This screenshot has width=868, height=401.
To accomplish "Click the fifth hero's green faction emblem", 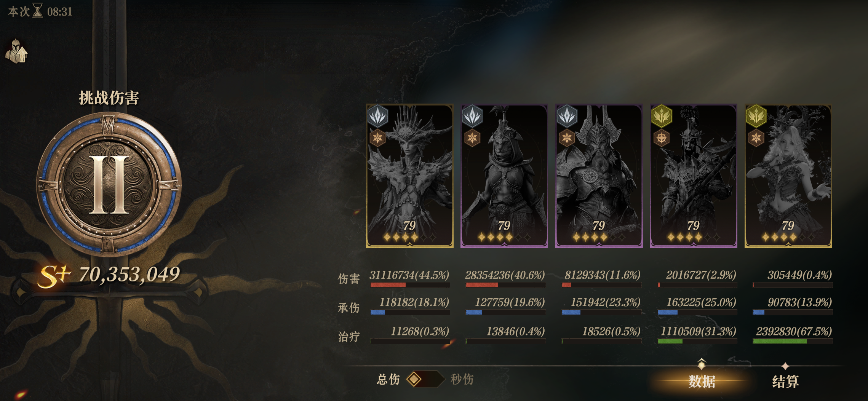I will coord(756,116).
